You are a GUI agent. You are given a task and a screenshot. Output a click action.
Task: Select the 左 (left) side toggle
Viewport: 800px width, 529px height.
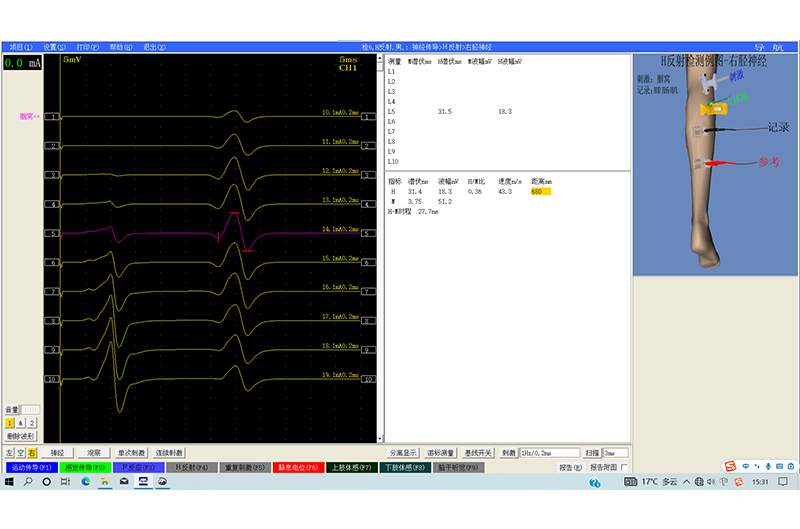[9, 453]
